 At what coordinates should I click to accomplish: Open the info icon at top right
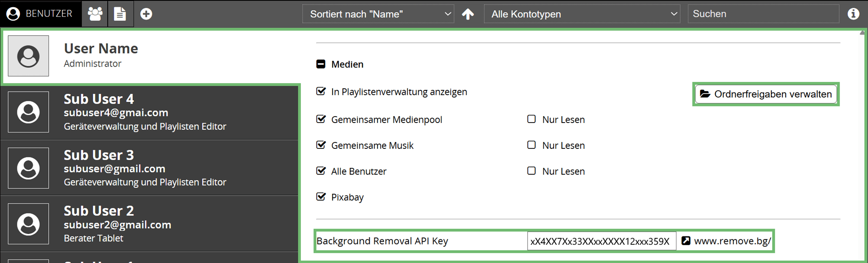[853, 14]
